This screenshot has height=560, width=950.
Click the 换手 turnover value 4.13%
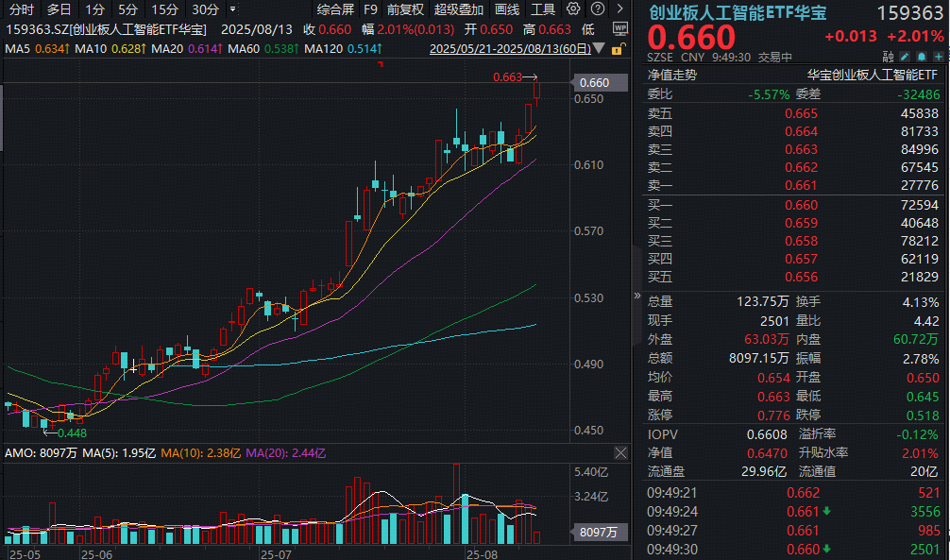click(921, 302)
